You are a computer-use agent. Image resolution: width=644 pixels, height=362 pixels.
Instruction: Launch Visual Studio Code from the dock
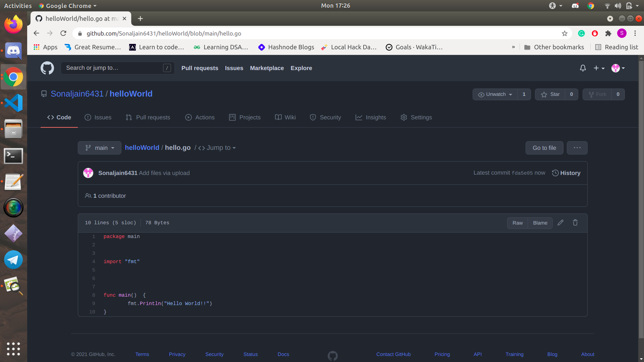[x=13, y=103]
